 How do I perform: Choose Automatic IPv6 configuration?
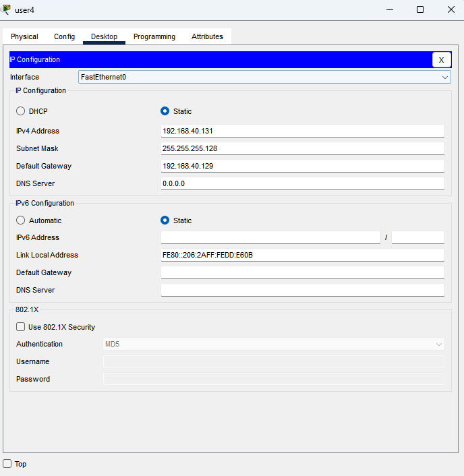[20, 220]
